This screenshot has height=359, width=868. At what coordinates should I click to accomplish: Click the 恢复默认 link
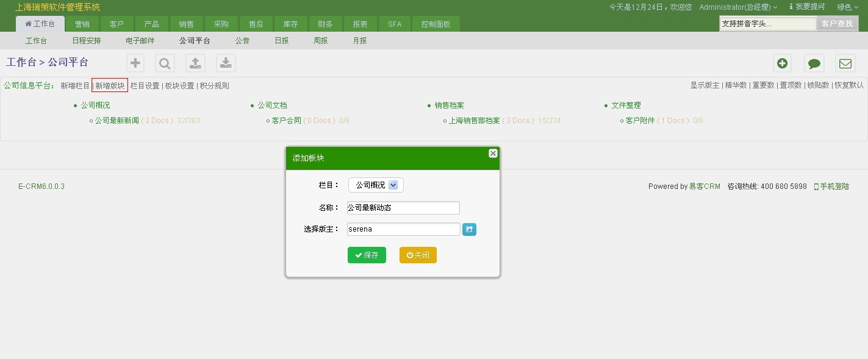coord(849,85)
